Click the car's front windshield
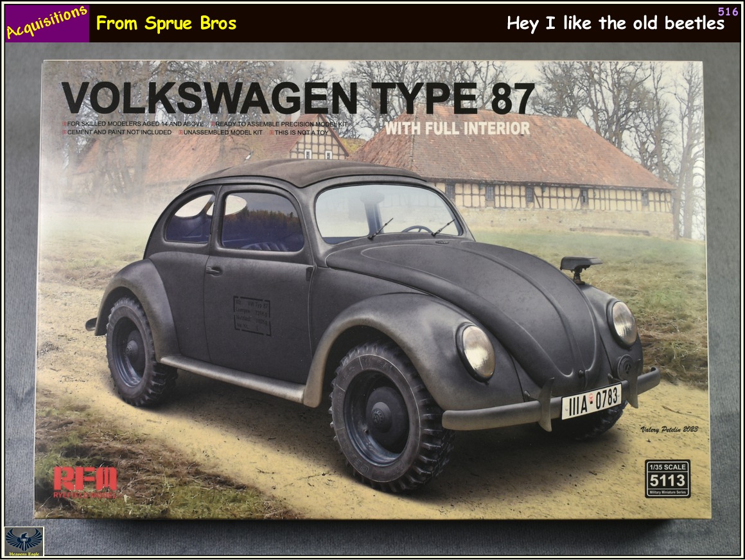The height and width of the screenshot is (560, 745). pyautogui.click(x=385, y=214)
